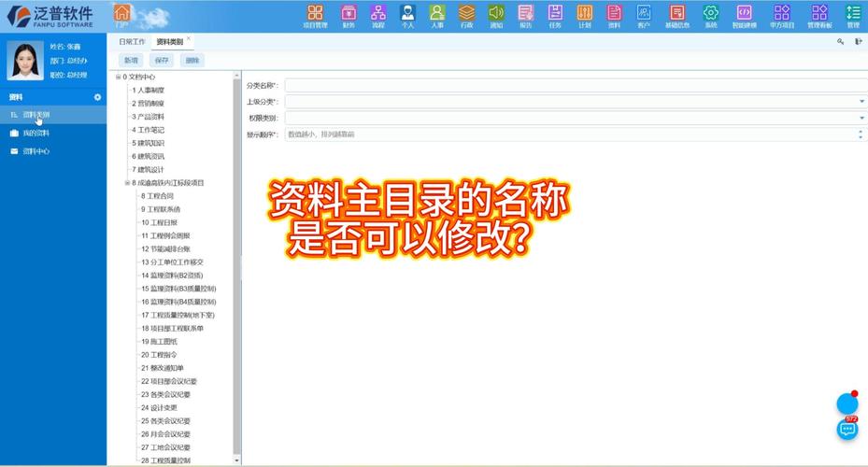Open the chat bubble icon with 572 badge

[x=847, y=429]
